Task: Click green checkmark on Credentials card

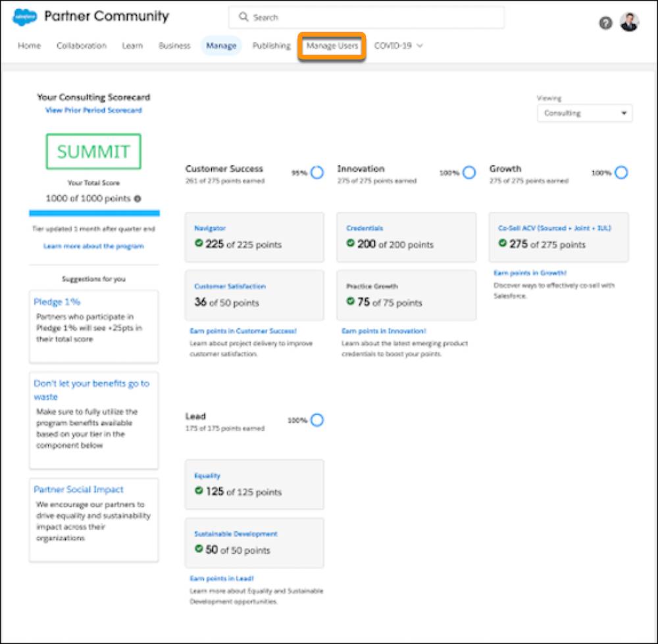Action: click(x=351, y=243)
